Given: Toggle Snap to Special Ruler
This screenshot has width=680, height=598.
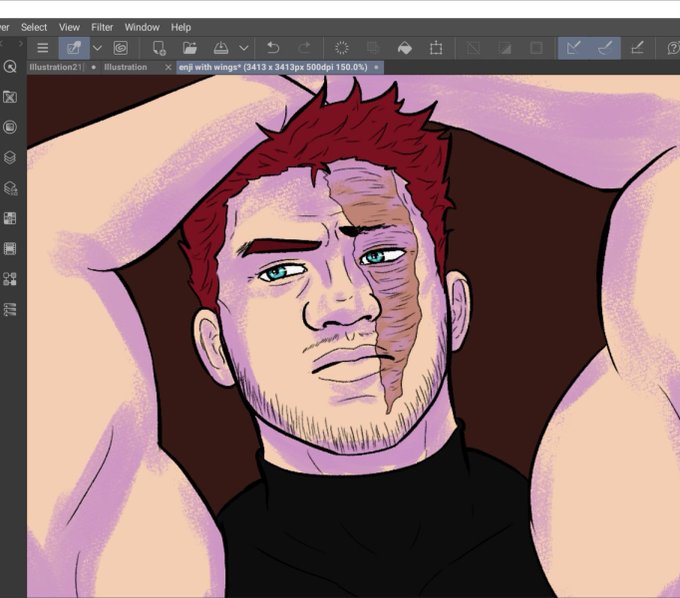Looking at the screenshot, I should 605,48.
